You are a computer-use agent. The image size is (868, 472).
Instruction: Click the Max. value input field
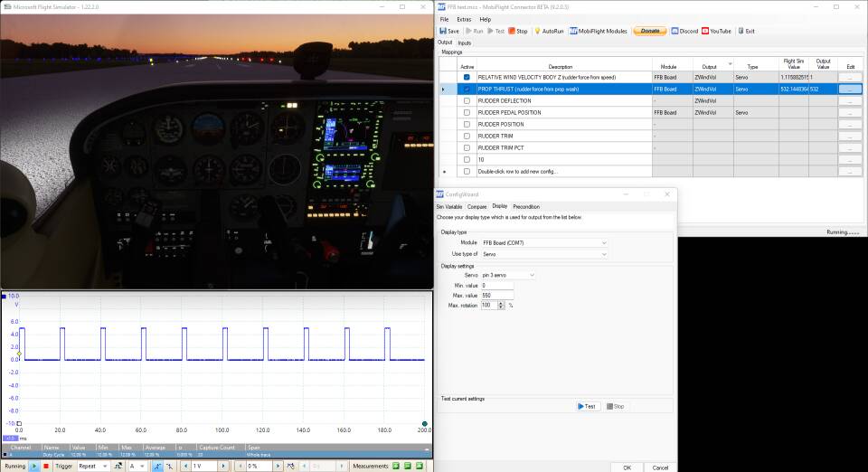tap(496, 296)
